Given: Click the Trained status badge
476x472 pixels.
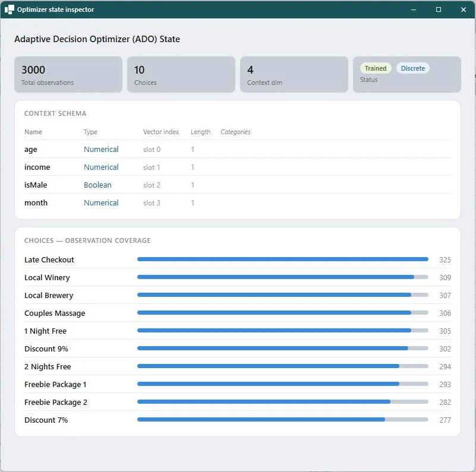Looking at the screenshot, I should pyautogui.click(x=376, y=68).
